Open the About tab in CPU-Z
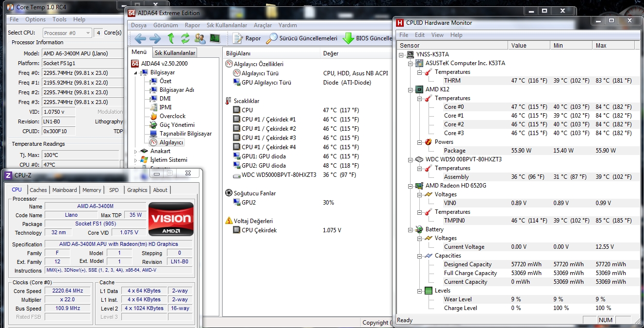 click(160, 190)
